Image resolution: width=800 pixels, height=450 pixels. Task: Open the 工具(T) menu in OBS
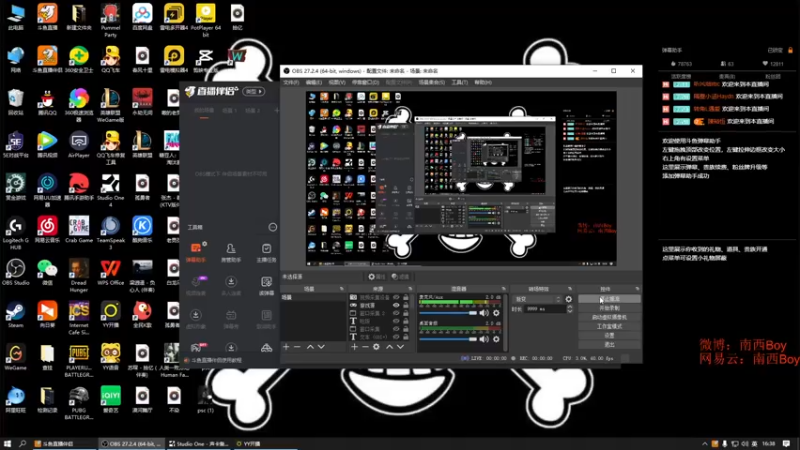(x=459, y=82)
